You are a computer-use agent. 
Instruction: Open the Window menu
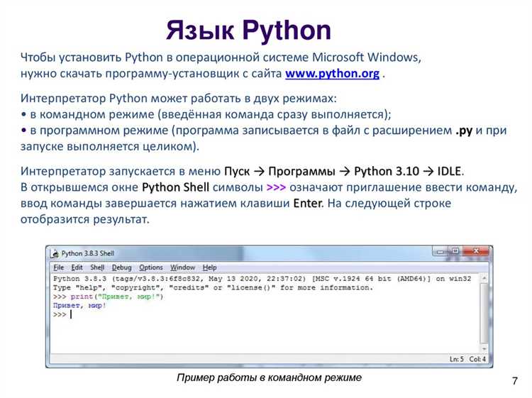(x=182, y=267)
